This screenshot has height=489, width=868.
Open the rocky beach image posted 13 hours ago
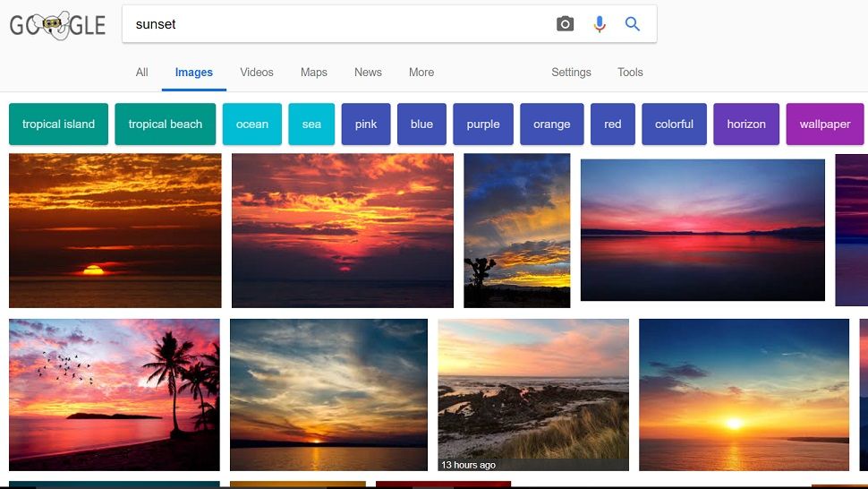pos(533,395)
